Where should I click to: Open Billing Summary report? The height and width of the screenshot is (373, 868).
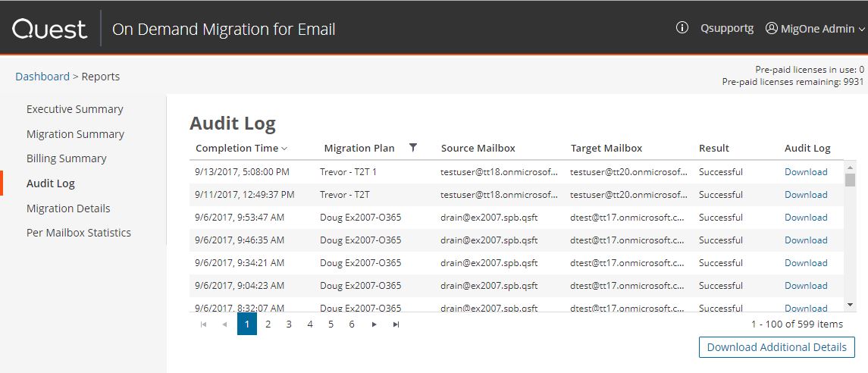tap(67, 158)
